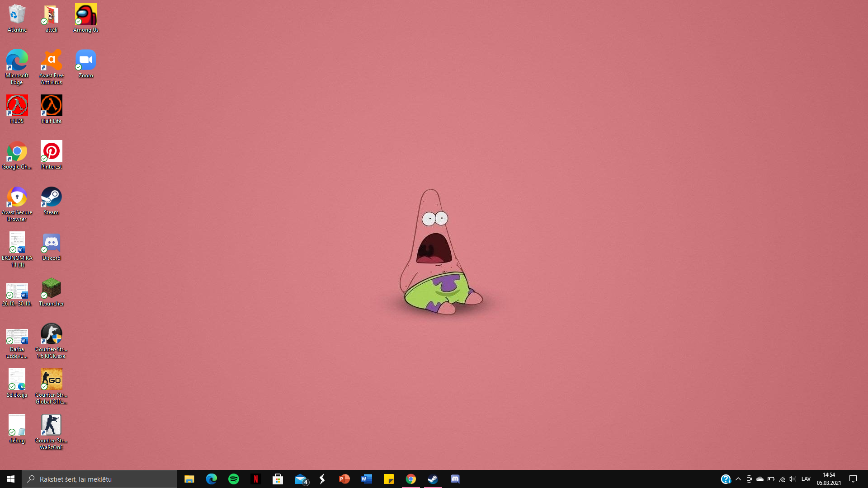Open Word from the taskbar
The width and height of the screenshot is (868, 488).
tap(366, 479)
